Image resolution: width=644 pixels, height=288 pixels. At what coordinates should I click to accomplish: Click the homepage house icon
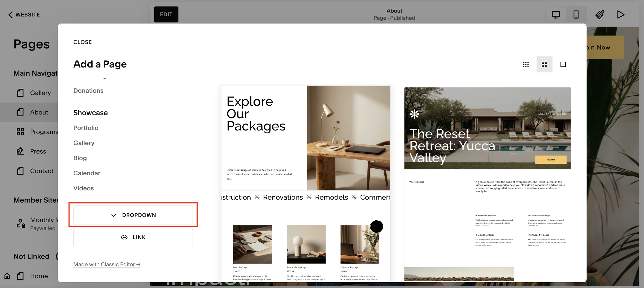point(7,276)
